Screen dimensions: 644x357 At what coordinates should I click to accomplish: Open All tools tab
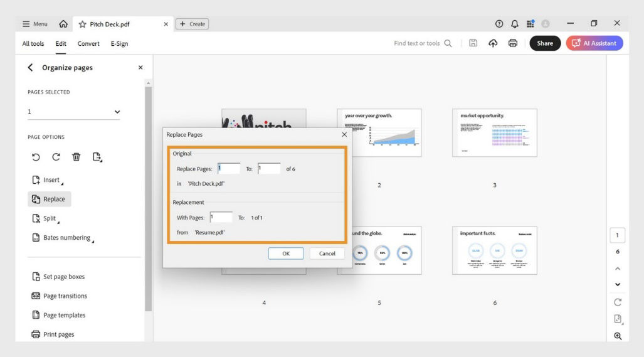(x=33, y=43)
